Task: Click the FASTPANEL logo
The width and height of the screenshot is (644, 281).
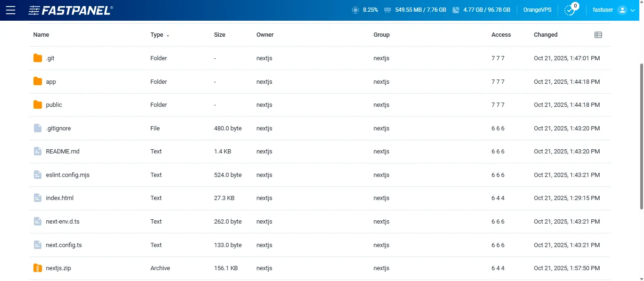Action: click(x=71, y=10)
